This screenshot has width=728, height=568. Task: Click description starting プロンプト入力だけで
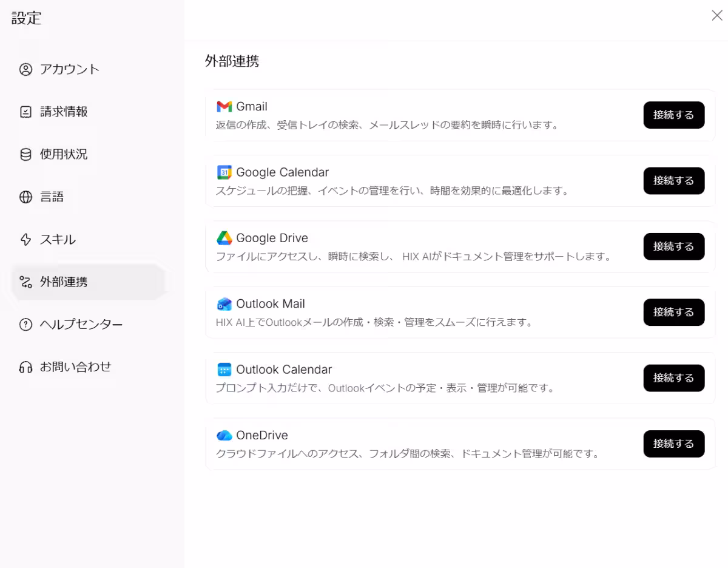(x=386, y=388)
